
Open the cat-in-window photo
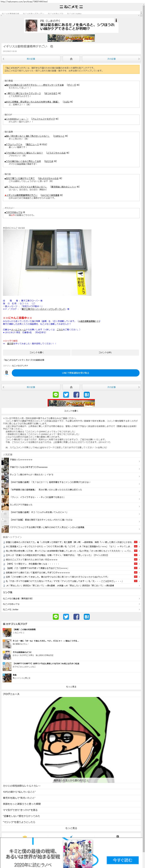(x=47, y=262)
